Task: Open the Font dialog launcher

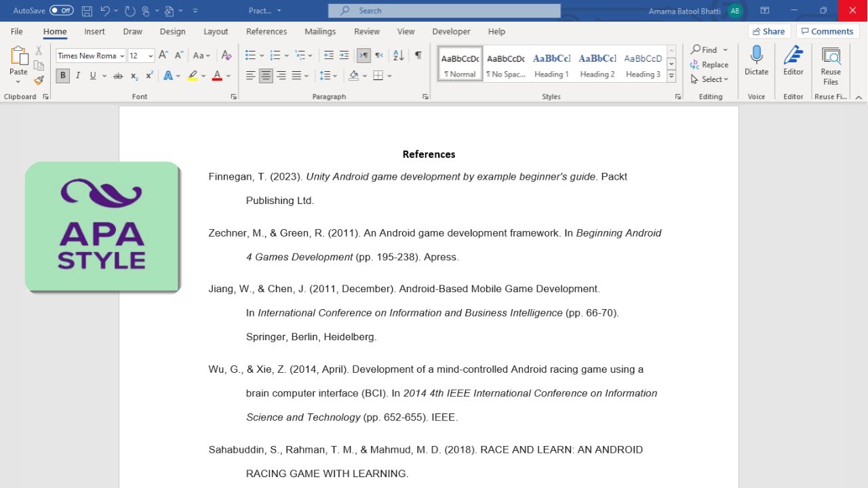Action: [233, 97]
